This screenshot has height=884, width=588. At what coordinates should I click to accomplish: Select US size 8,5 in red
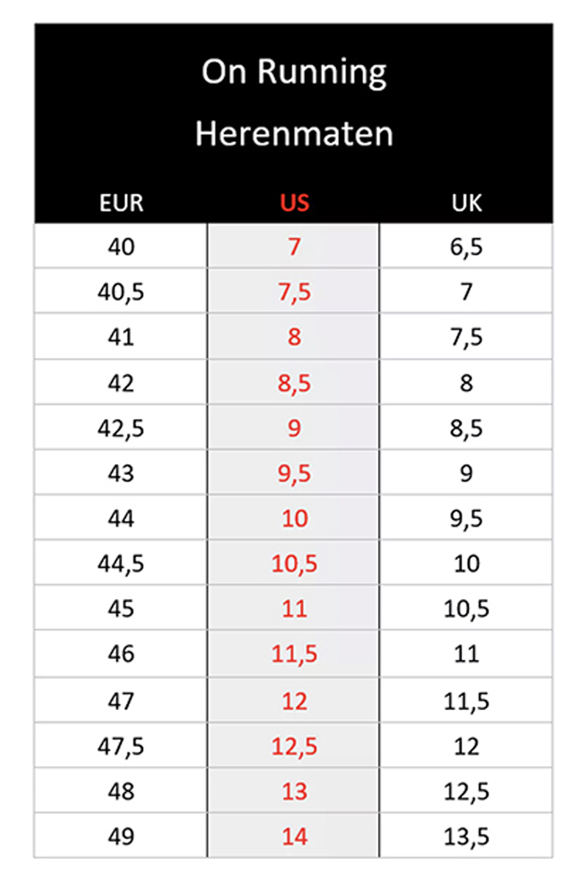pos(294,382)
